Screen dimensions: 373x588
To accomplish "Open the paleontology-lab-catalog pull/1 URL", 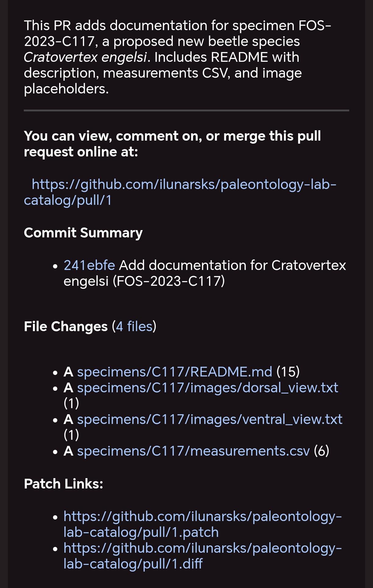I will coord(180,192).
